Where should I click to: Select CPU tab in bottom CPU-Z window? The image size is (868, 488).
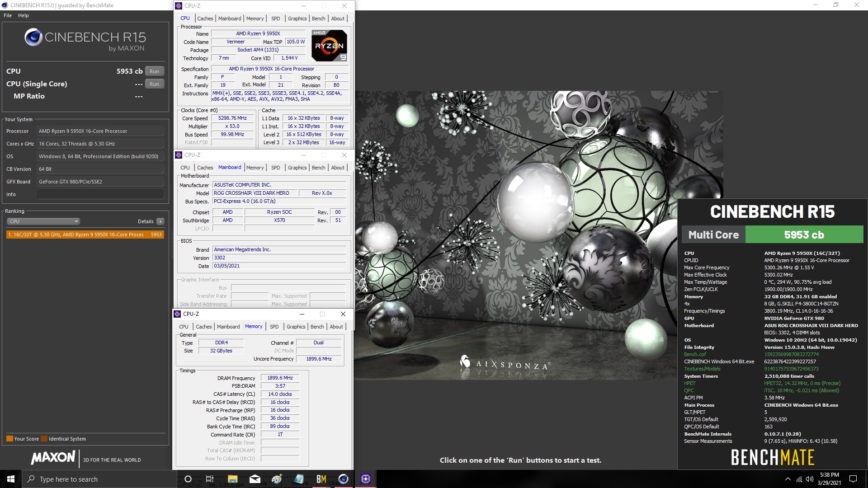[x=184, y=327]
